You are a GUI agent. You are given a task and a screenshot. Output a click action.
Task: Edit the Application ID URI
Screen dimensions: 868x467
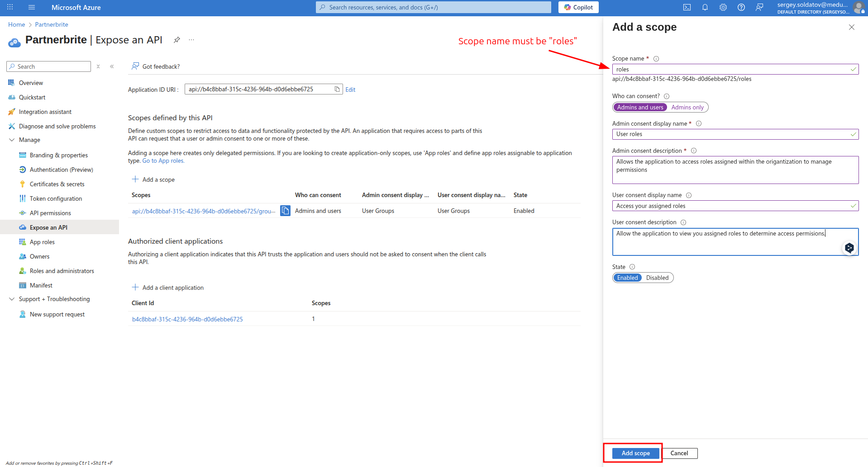[350, 90]
